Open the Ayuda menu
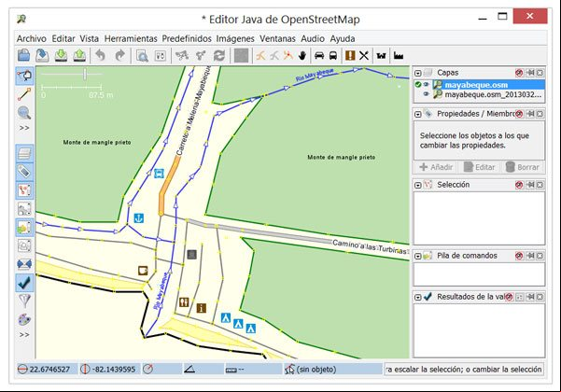The image size is (561, 392). 343,38
